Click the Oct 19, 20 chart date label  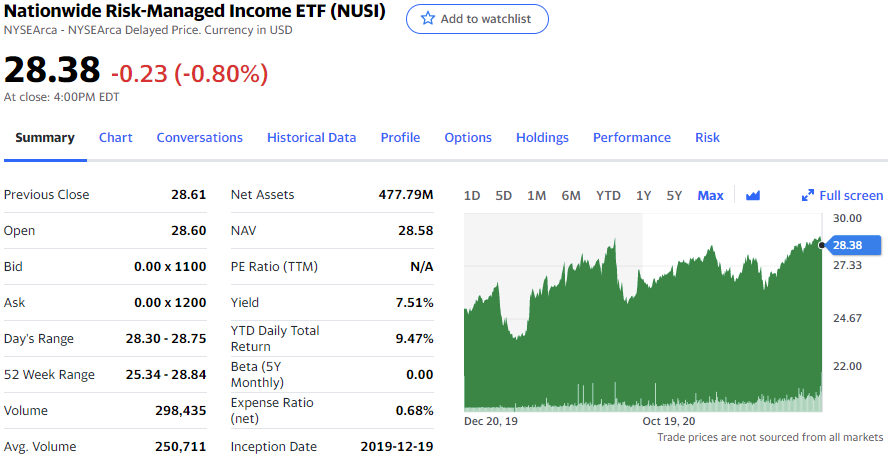click(x=669, y=421)
